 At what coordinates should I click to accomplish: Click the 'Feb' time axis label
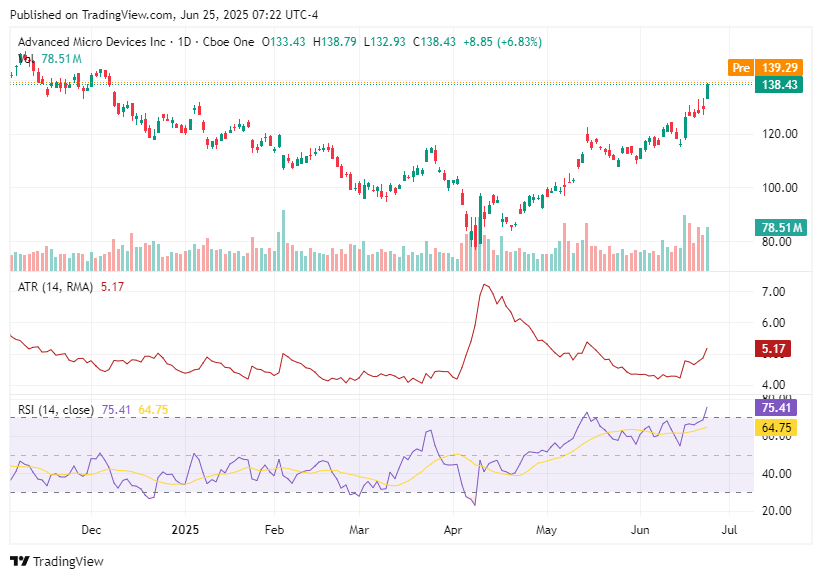274,530
